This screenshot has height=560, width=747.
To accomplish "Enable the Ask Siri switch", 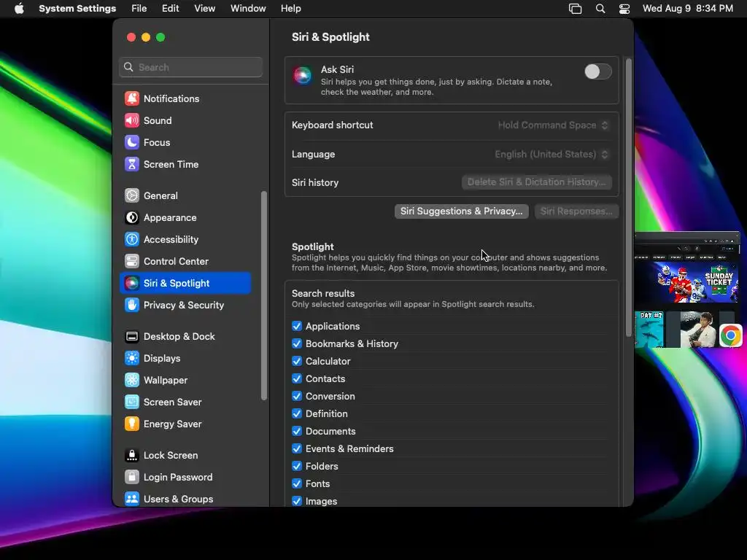I will [598, 72].
